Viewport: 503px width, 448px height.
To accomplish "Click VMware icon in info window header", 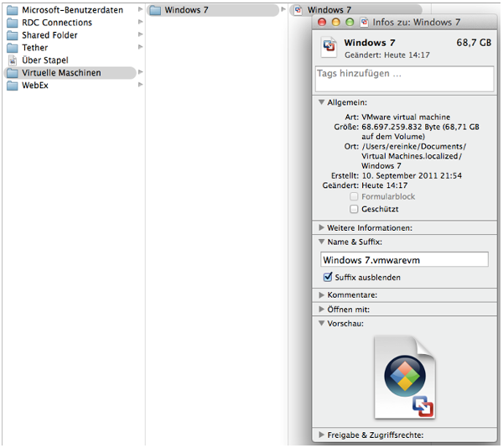I will [329, 47].
